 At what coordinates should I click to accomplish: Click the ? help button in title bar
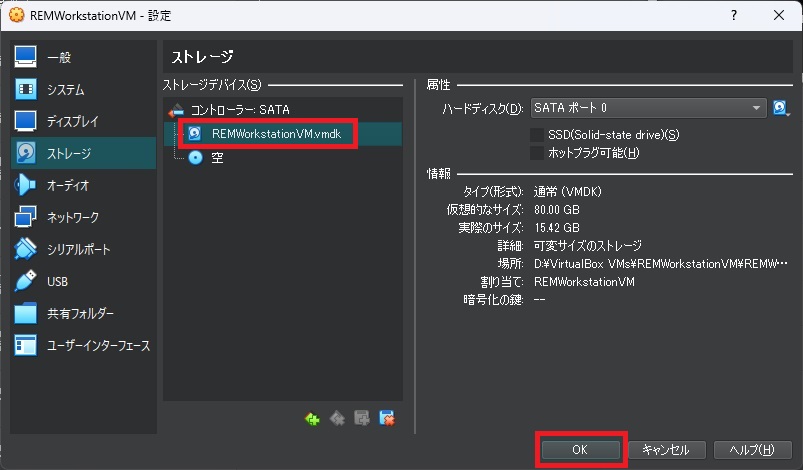[734, 15]
